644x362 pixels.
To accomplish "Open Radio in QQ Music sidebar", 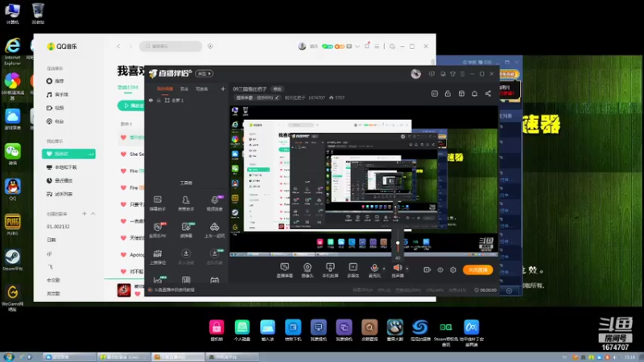I will click(x=56, y=121).
